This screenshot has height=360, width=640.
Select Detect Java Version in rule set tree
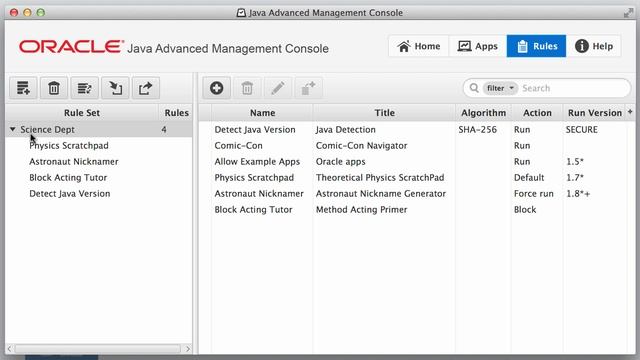point(69,193)
